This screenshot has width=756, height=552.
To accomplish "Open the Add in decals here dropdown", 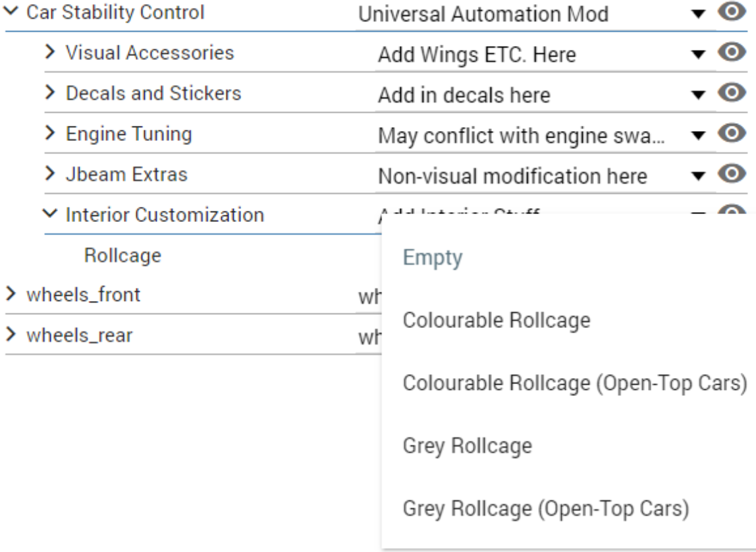I will coord(698,96).
